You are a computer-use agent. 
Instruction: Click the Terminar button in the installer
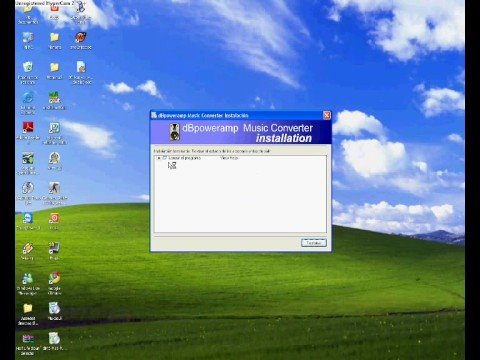pos(314,243)
